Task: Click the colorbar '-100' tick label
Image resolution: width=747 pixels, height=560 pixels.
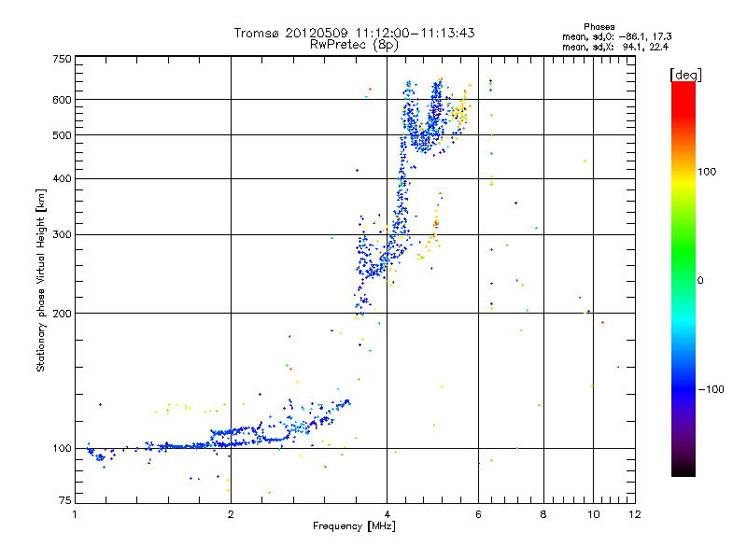Action: tap(712, 389)
